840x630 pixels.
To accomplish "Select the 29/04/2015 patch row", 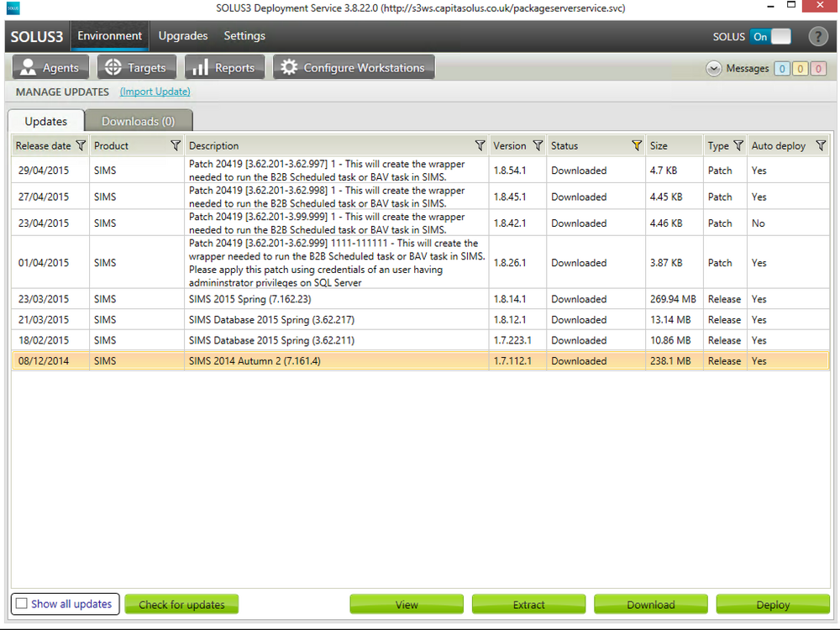I will [421, 171].
